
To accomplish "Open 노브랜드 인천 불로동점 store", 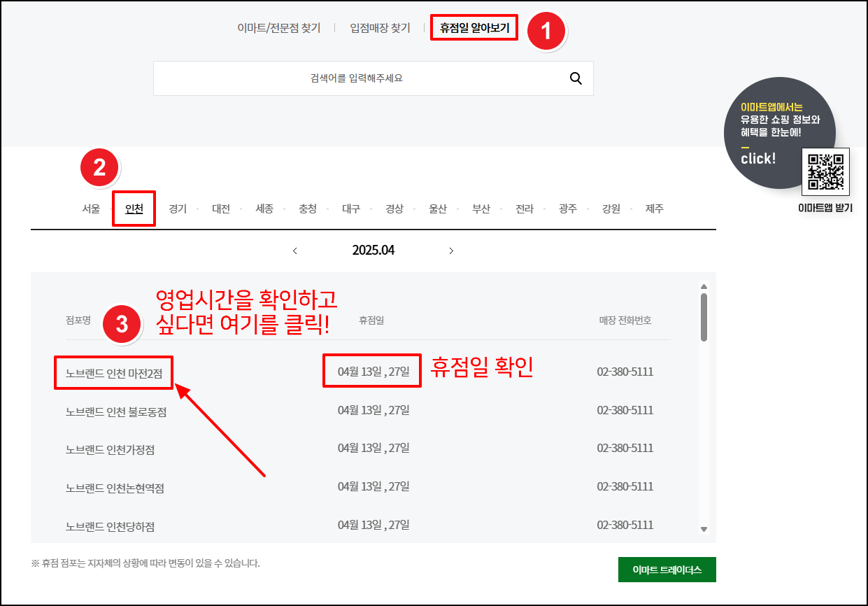I will click(x=116, y=412).
